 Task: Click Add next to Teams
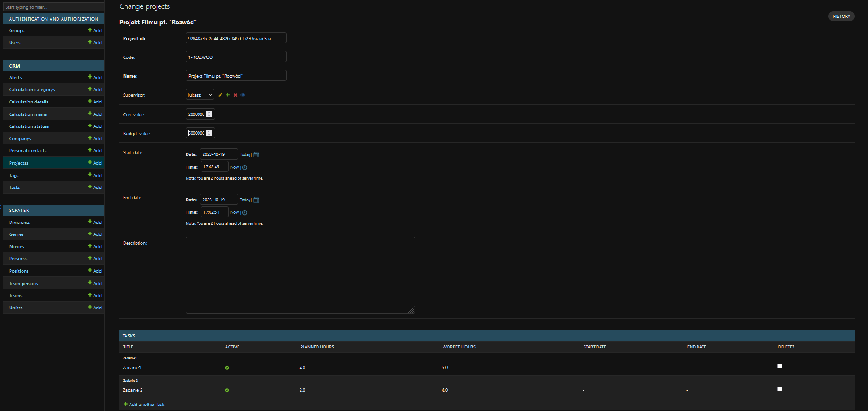(x=95, y=295)
